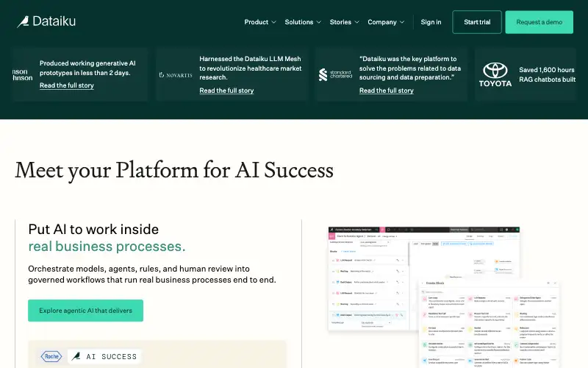Click Explore agentic AI that delivers button
This screenshot has height=368, width=588.
pos(85,311)
